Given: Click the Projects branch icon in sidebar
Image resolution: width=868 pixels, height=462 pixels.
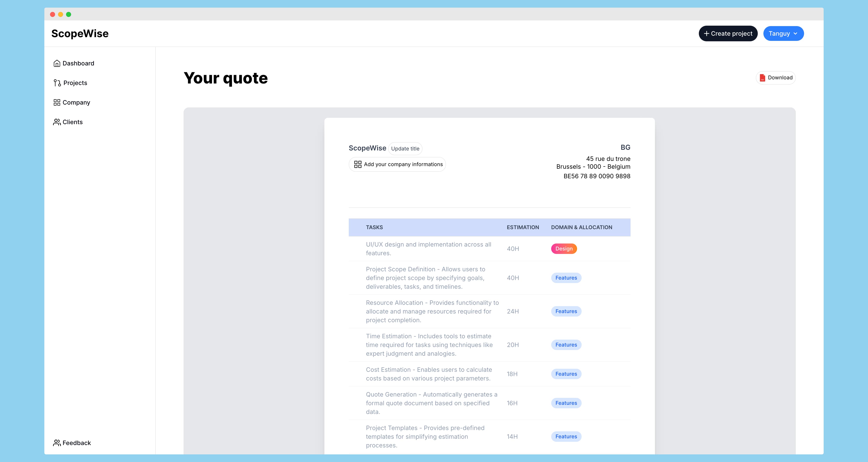Looking at the screenshot, I should [x=57, y=83].
